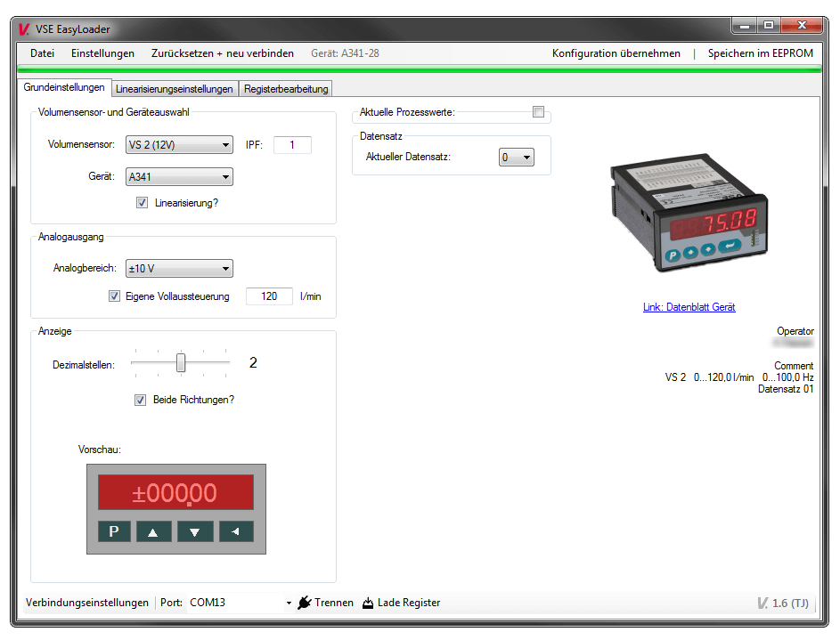Click the Trennen plug icon
The width and height of the screenshot is (840, 640).
[x=305, y=603]
